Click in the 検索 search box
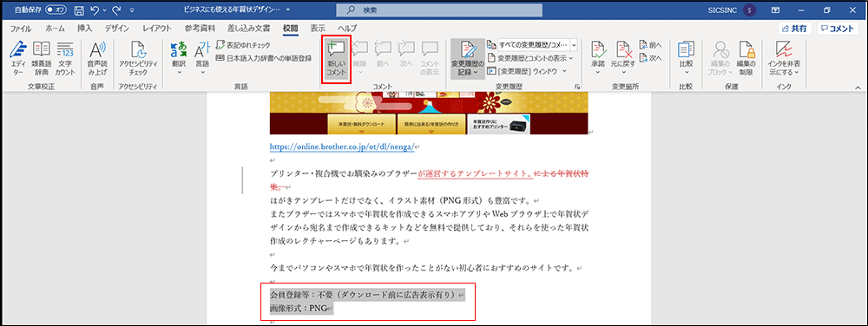Viewport: 868px width, 326px height. coord(439,10)
